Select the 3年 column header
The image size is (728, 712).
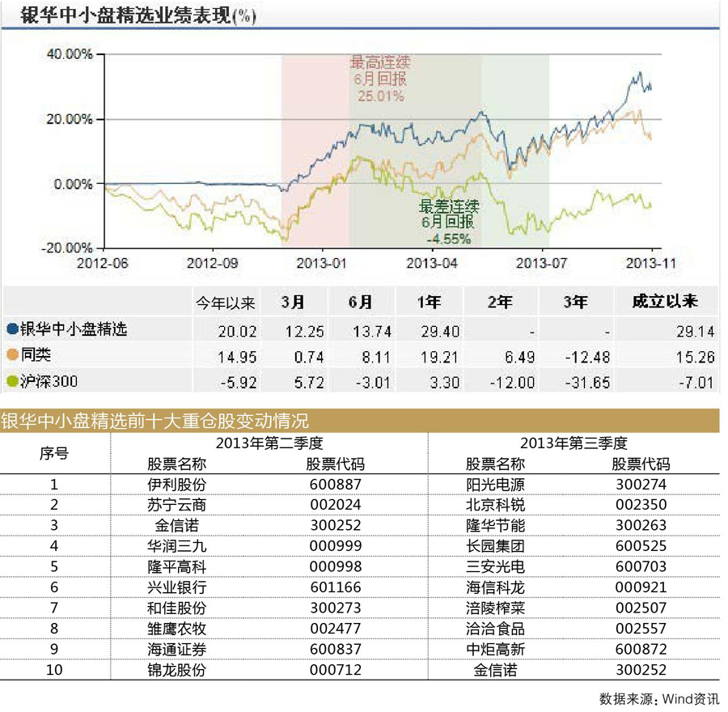click(576, 303)
